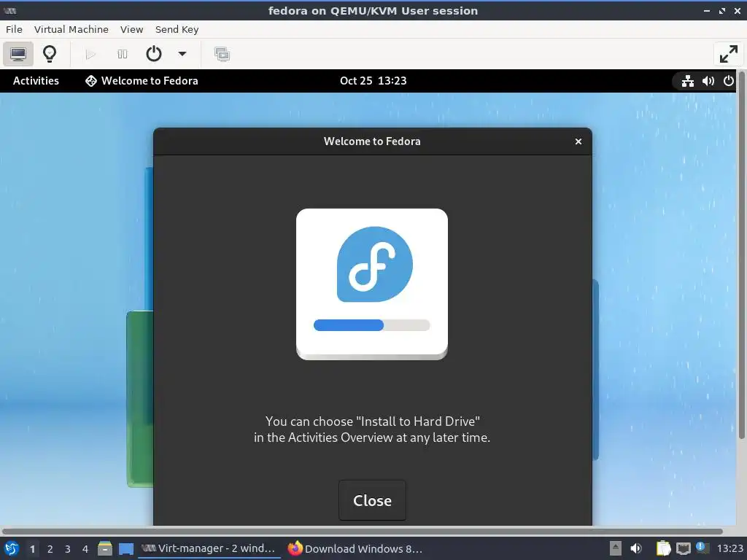The width and height of the screenshot is (747, 560).
Task: Click the host taskbar clock 13:23
Action: click(x=729, y=549)
